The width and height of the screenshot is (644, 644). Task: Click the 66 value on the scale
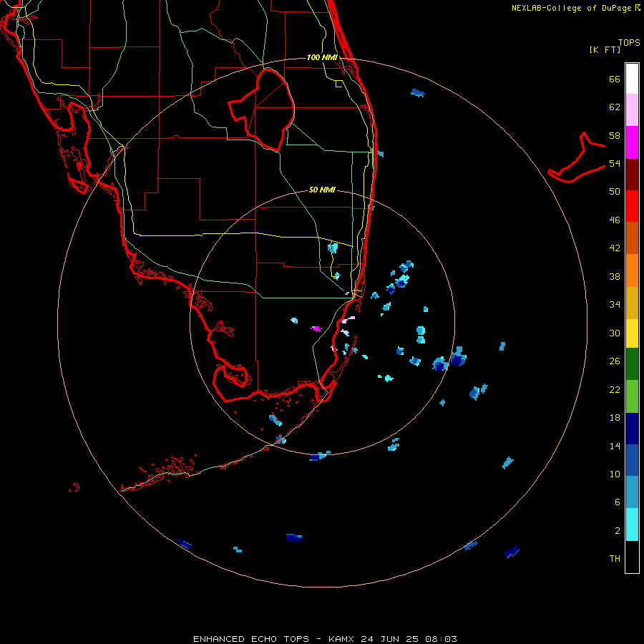pyautogui.click(x=615, y=79)
